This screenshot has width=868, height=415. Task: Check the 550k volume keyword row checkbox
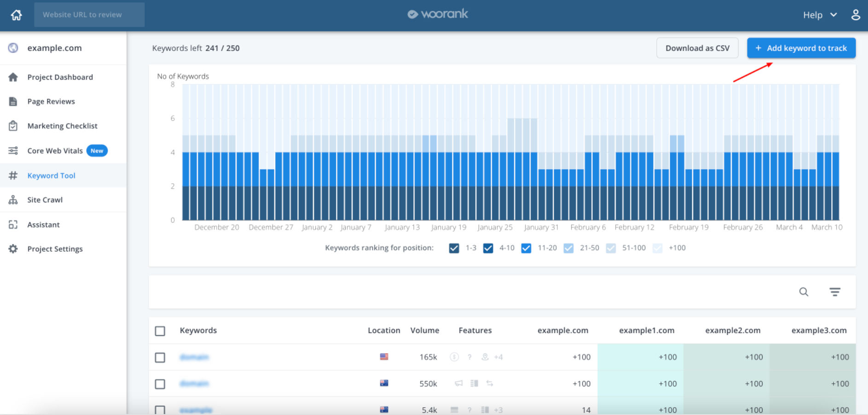(160, 384)
